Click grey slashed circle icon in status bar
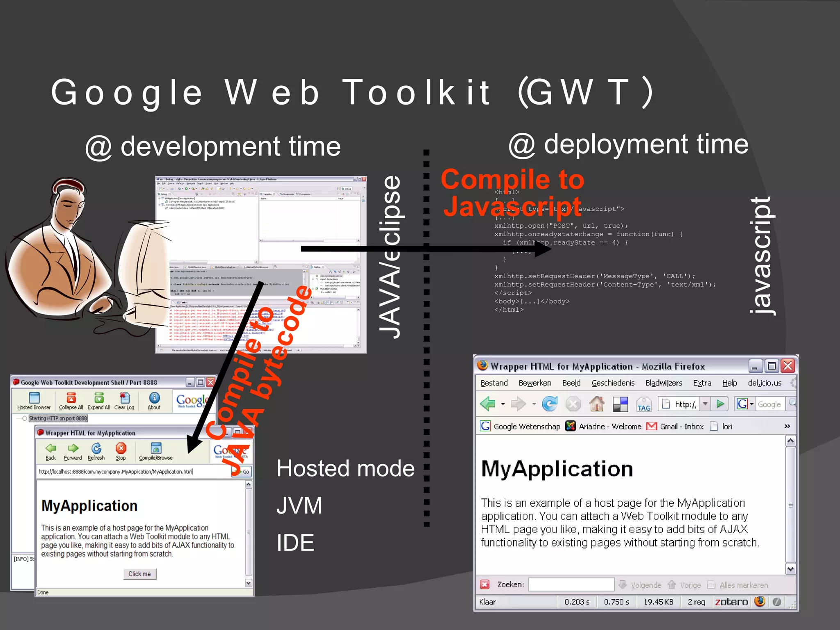Screen dimensions: 840x630 (776, 602)
